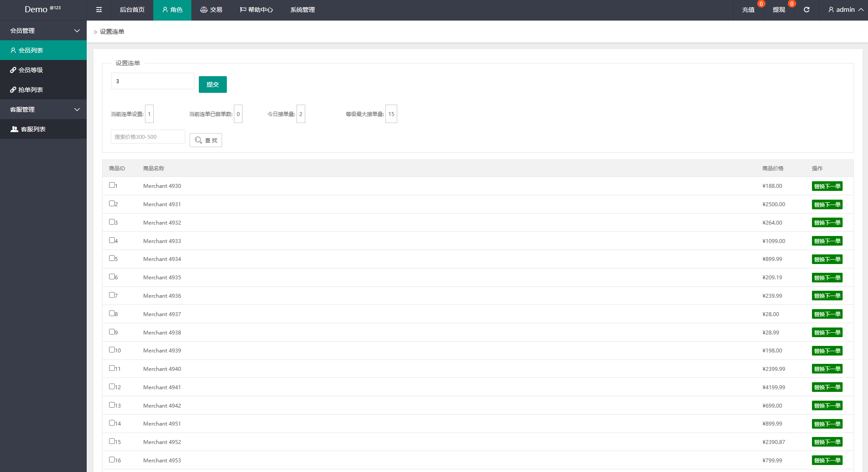Open 客服列表 from the sidebar
Image resolution: width=868 pixels, height=472 pixels.
33,129
